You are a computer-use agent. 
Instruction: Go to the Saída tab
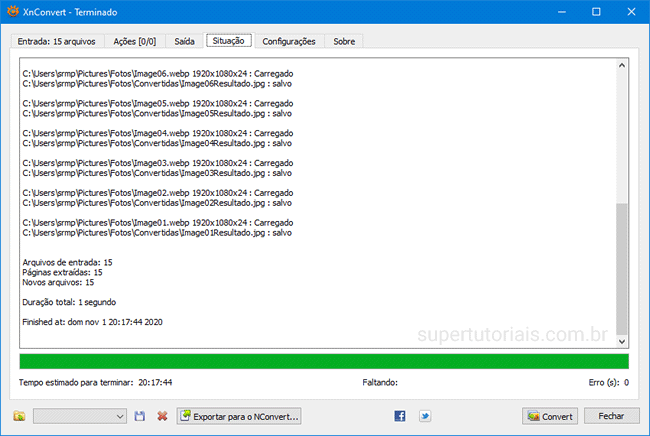click(184, 41)
